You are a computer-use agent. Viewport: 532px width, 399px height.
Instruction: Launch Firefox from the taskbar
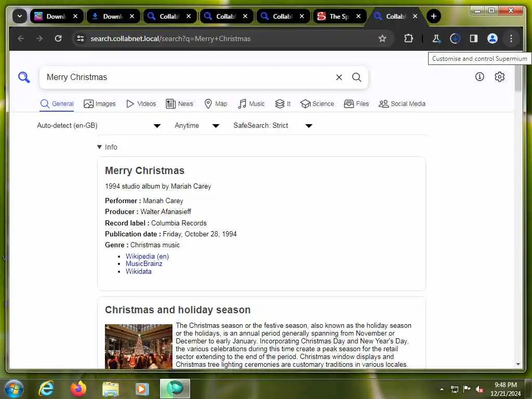78,389
